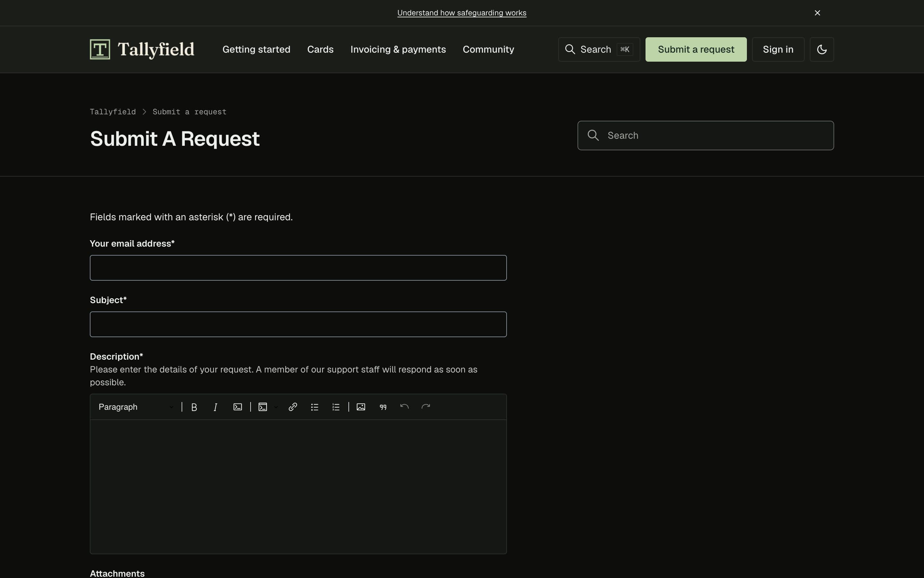Focus the page Search field
The height and width of the screenshot is (578, 924).
pos(705,135)
